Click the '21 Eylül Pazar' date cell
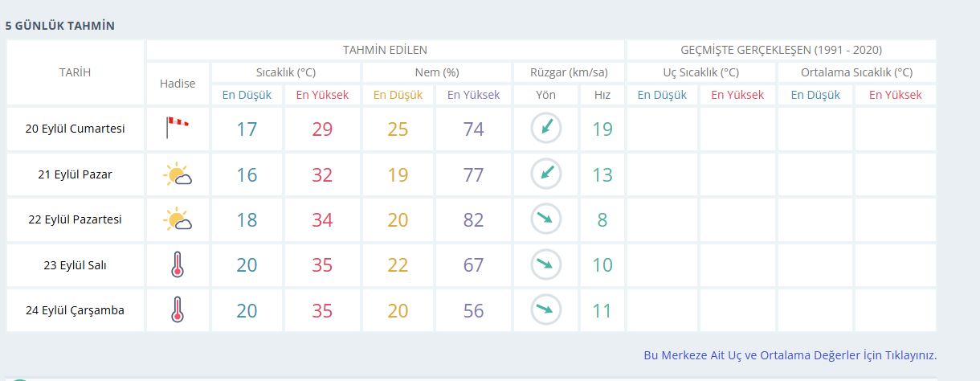This screenshot has height=381, width=980. point(76,174)
